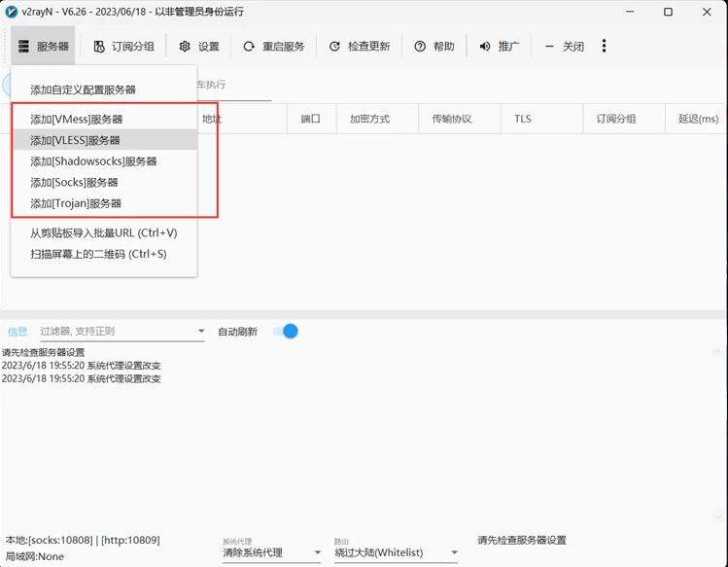Open the 帮助 toolbar menu
This screenshot has height=567, width=728.
coord(434,47)
